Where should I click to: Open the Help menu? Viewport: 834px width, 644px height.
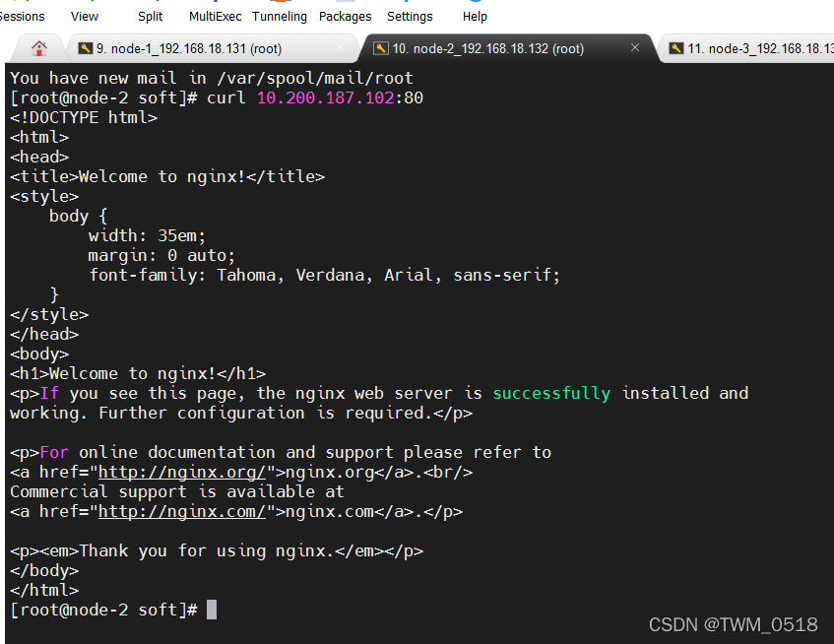tap(475, 16)
